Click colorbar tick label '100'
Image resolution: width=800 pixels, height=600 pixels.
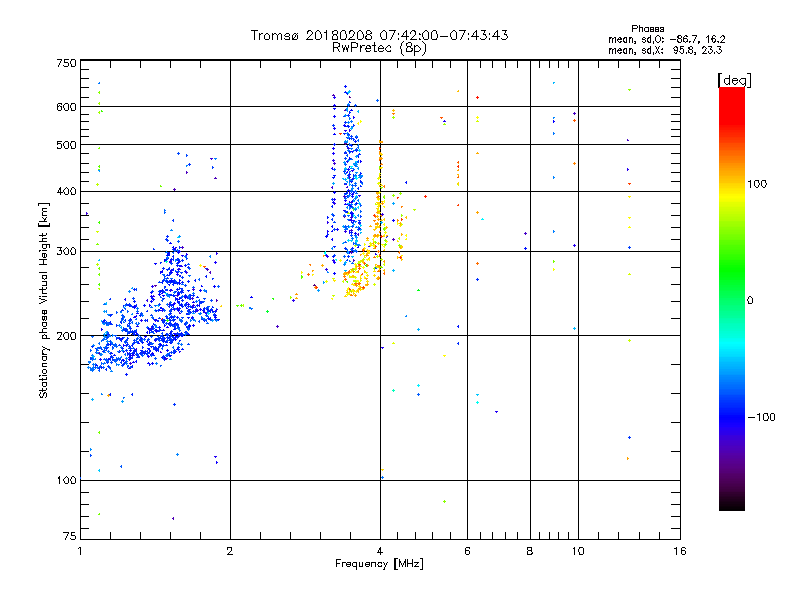click(x=757, y=184)
